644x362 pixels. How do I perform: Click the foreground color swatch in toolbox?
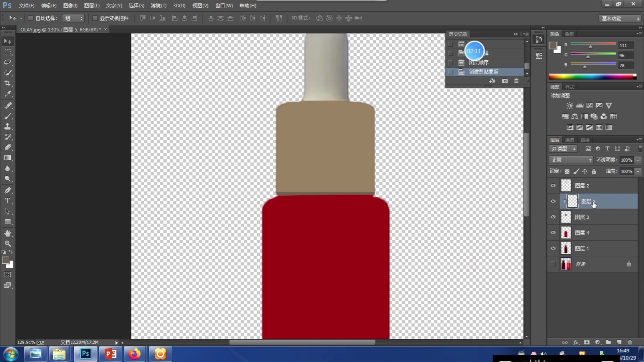pyautogui.click(x=5, y=260)
